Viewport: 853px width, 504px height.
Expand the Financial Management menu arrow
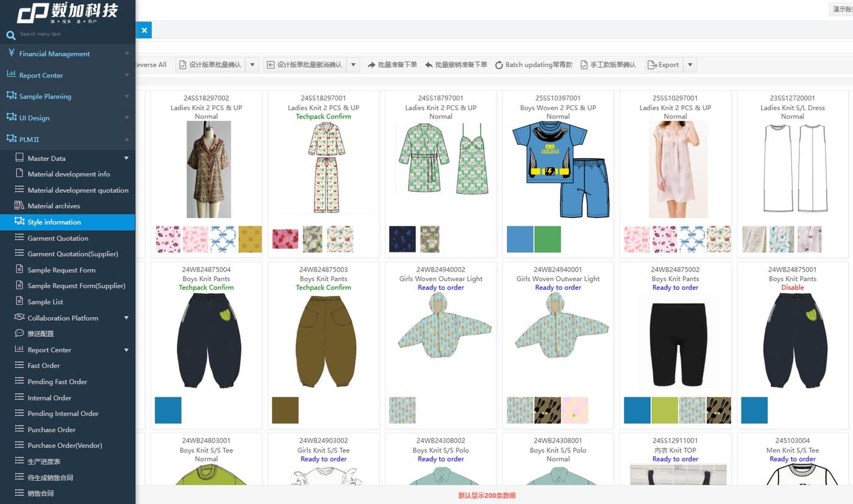(127, 54)
